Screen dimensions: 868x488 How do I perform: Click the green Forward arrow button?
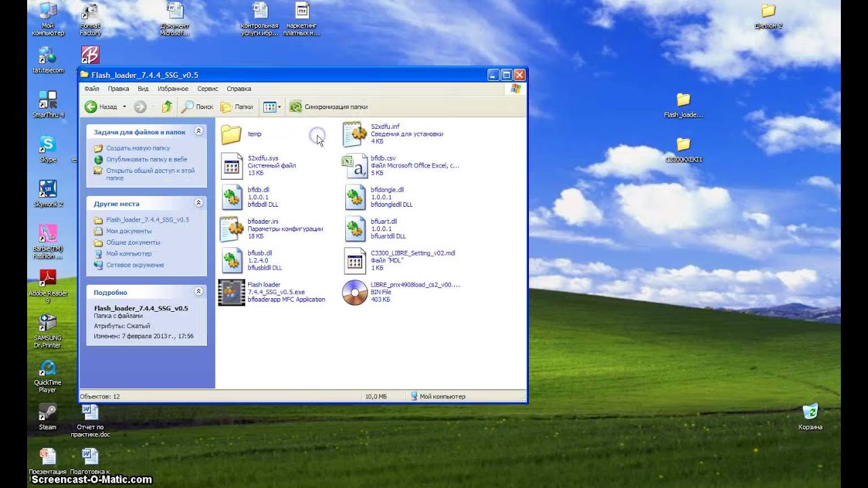tap(140, 106)
